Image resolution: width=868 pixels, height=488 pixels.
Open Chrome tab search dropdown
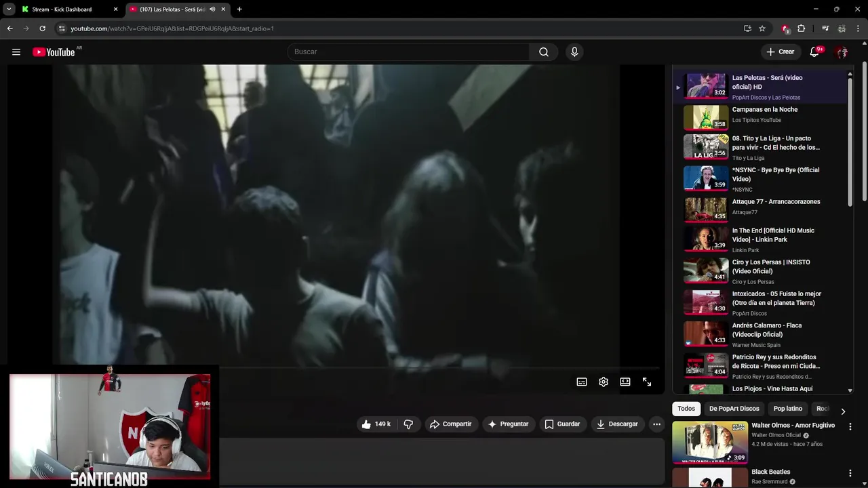(9, 9)
